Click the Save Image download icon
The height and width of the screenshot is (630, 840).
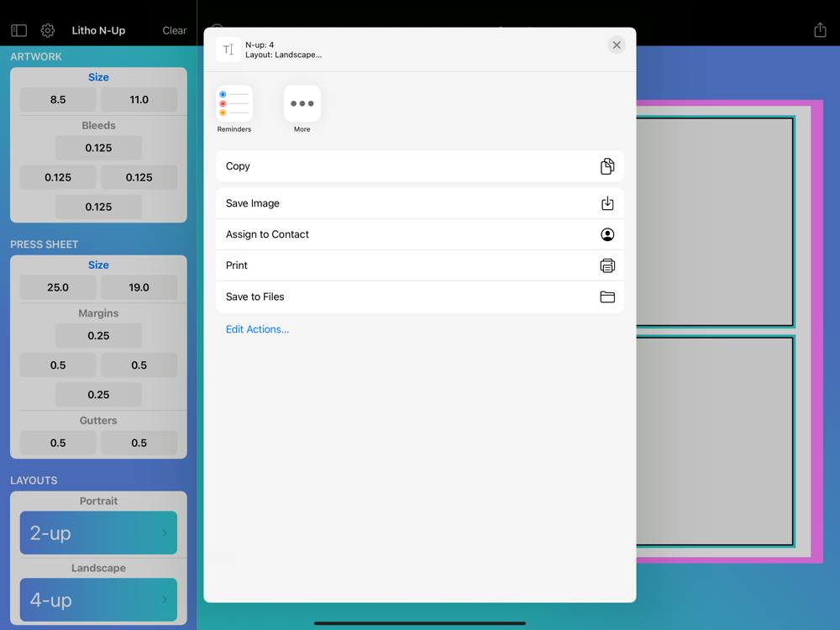tap(607, 203)
